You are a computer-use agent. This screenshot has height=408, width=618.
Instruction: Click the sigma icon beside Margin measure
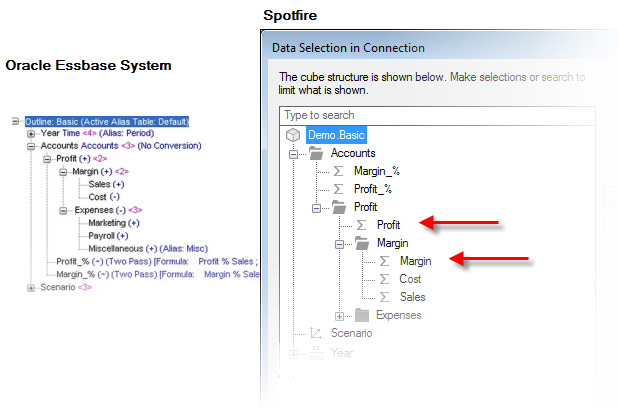click(x=384, y=261)
